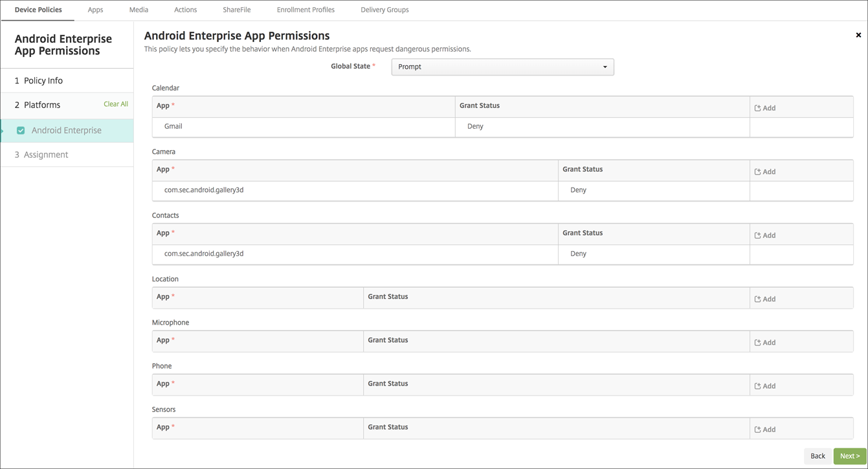Click the Clear All link
Image resolution: width=868 pixels, height=469 pixels.
116,104
